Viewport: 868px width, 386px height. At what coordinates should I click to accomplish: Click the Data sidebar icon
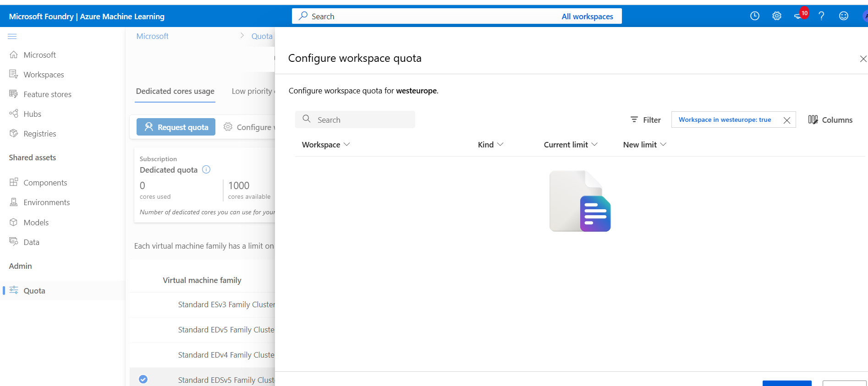[x=14, y=242]
